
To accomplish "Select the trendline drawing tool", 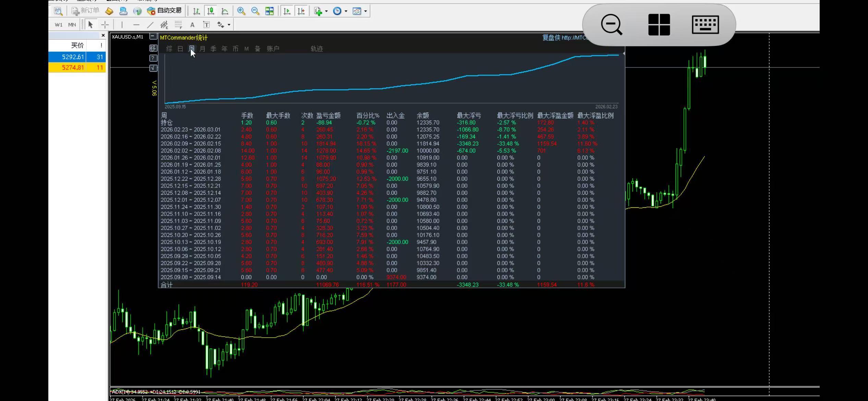I will [150, 25].
